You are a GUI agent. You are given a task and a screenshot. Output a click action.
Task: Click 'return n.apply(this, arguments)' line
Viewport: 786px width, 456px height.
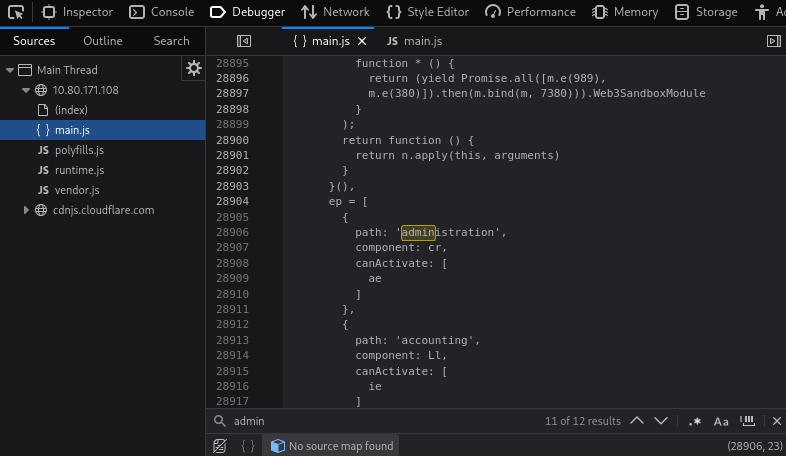457,155
